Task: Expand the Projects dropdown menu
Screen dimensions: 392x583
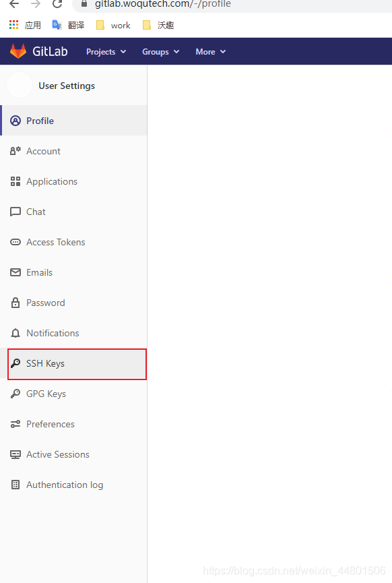Action: click(106, 52)
